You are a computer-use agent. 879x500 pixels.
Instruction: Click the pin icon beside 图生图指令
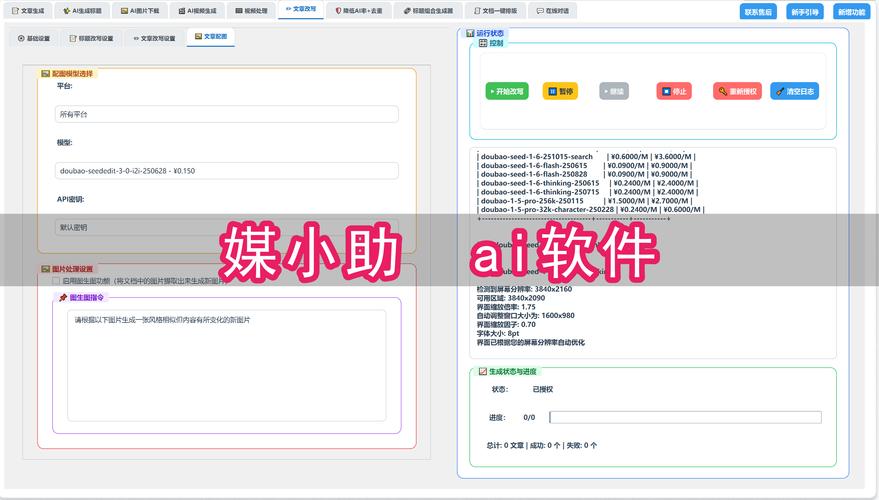[x=63, y=298]
